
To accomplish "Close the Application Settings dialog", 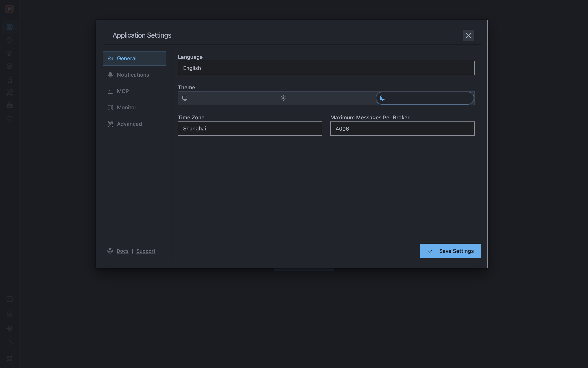I will pyautogui.click(x=468, y=36).
